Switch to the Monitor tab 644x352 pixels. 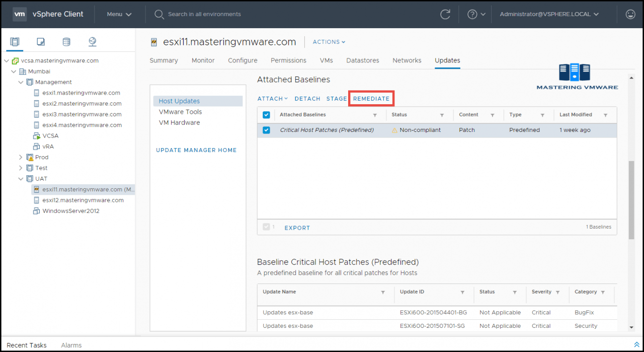pyautogui.click(x=203, y=60)
